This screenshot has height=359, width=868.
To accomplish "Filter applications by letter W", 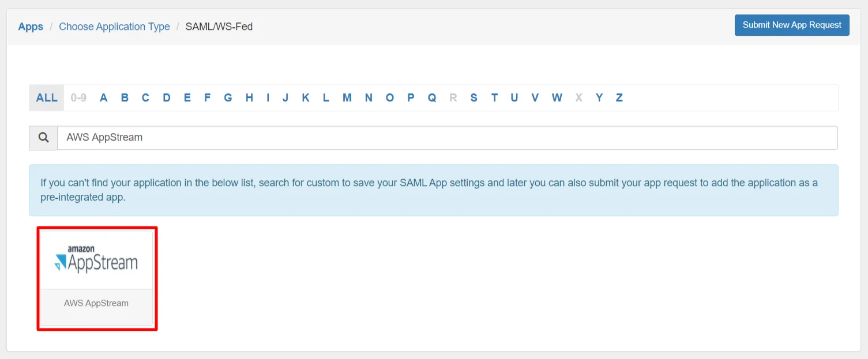I will click(557, 97).
